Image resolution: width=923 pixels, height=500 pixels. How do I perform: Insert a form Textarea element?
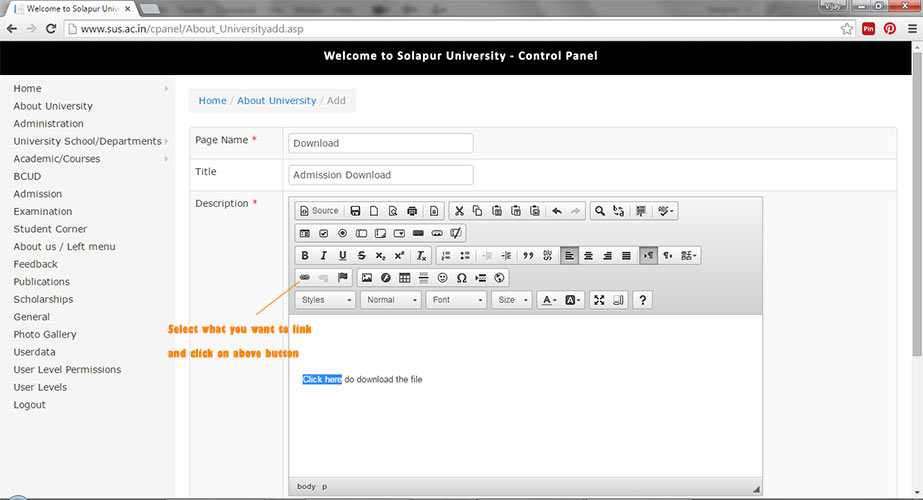coord(380,233)
